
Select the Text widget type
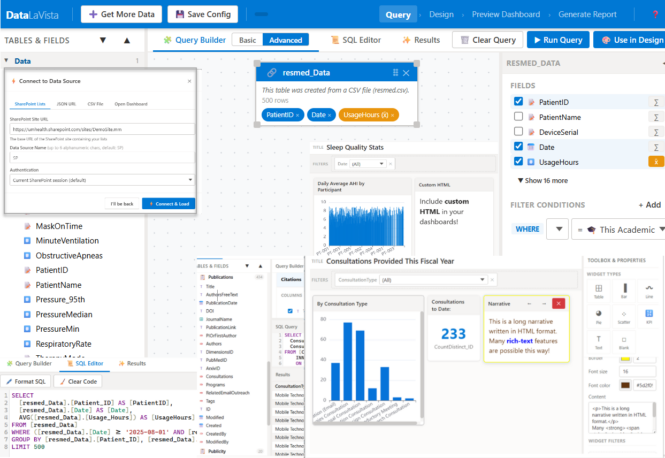(x=598, y=342)
